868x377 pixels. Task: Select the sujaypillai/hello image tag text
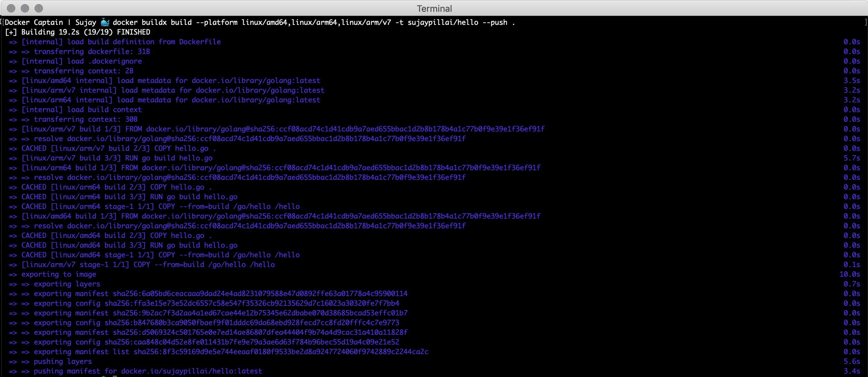[x=443, y=22]
